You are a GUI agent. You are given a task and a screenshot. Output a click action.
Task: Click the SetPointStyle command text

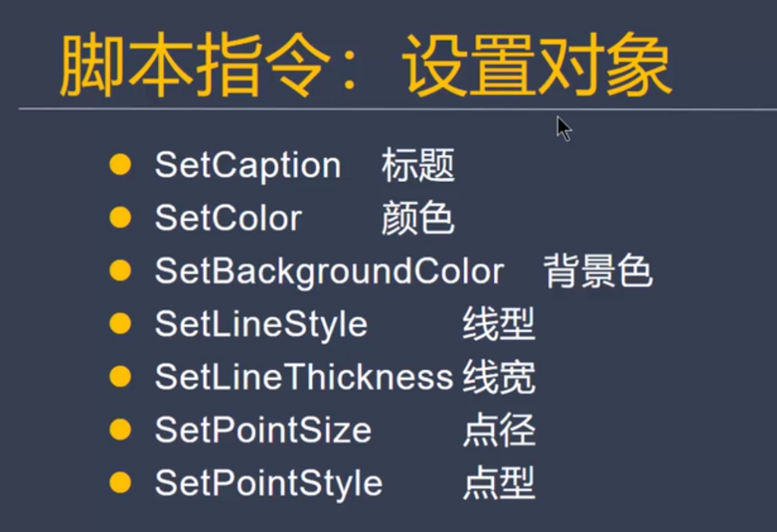click(x=269, y=483)
